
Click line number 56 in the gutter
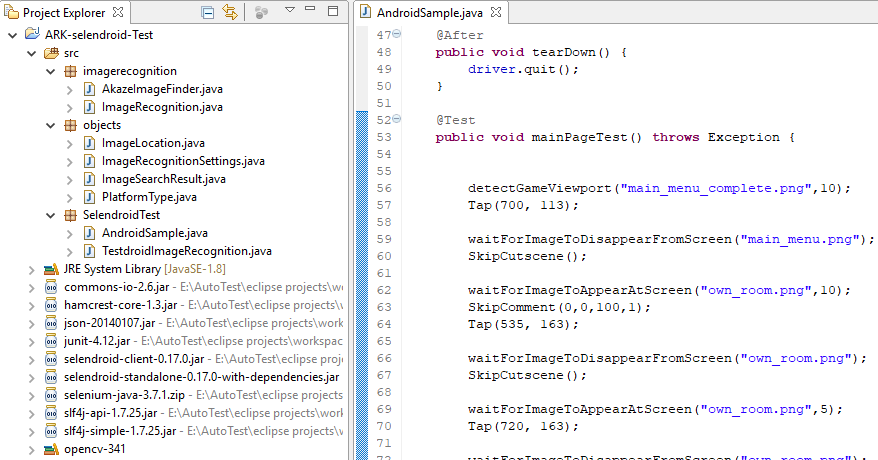coord(384,188)
